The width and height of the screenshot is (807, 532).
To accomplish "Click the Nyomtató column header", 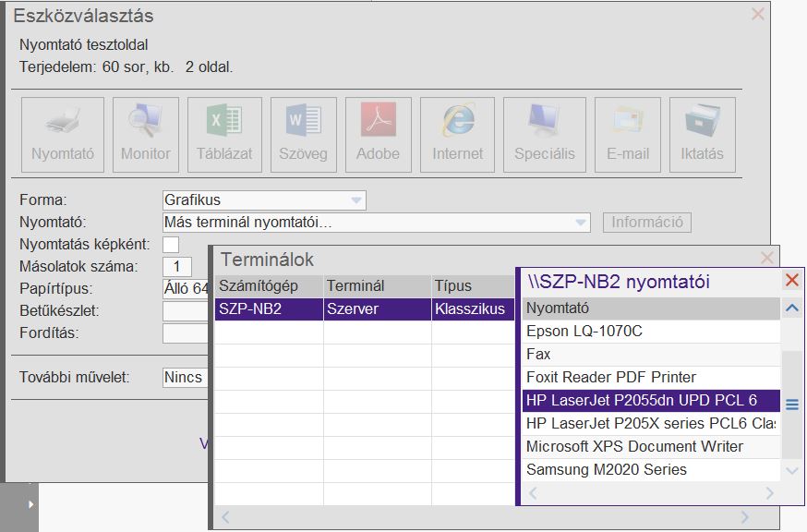I will [651, 308].
